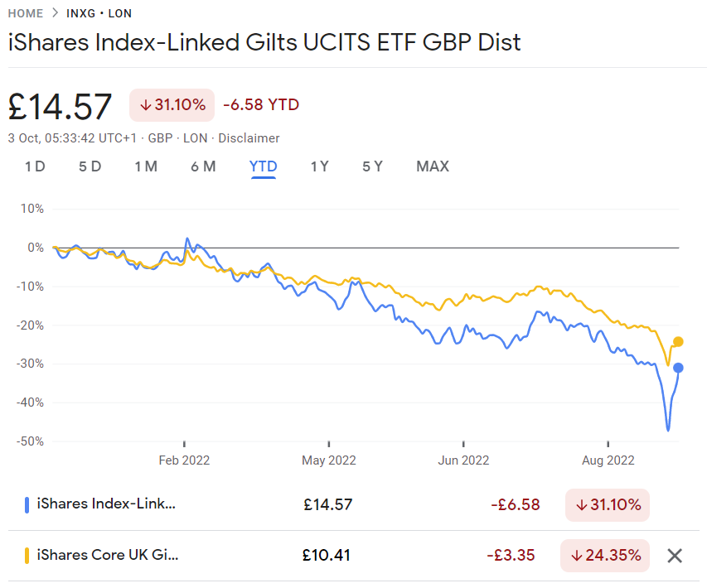Switch to 1Y chart view
The height and width of the screenshot is (588, 707).
320,166
